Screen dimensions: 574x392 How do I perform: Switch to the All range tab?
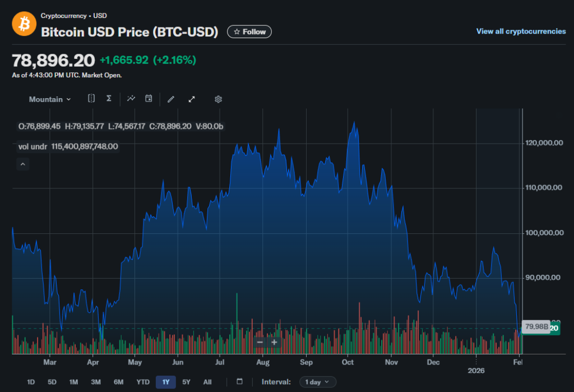(x=207, y=382)
